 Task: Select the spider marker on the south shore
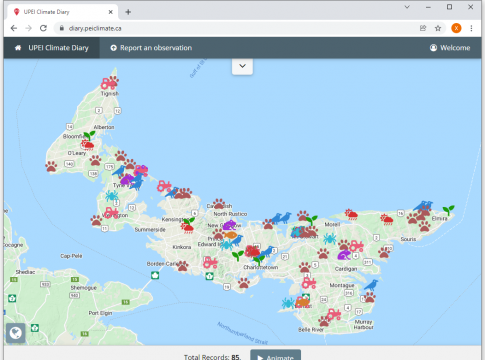coord(288,303)
